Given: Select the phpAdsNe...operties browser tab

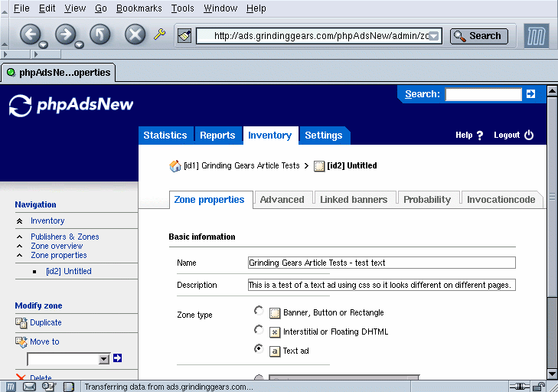Looking at the screenshot, I should [59, 73].
